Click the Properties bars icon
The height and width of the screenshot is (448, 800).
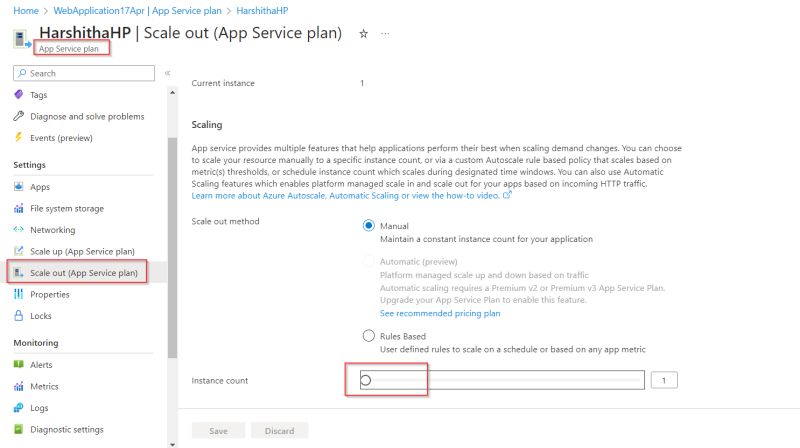point(19,294)
